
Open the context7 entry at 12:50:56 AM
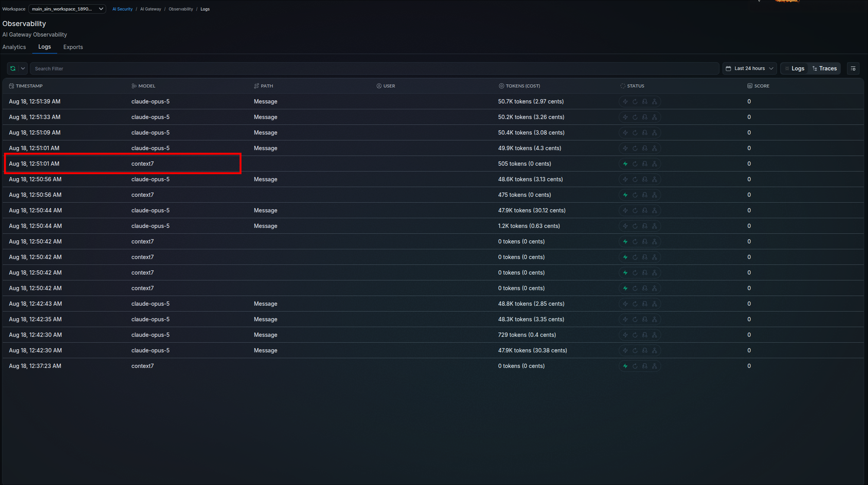pyautogui.click(x=433, y=195)
